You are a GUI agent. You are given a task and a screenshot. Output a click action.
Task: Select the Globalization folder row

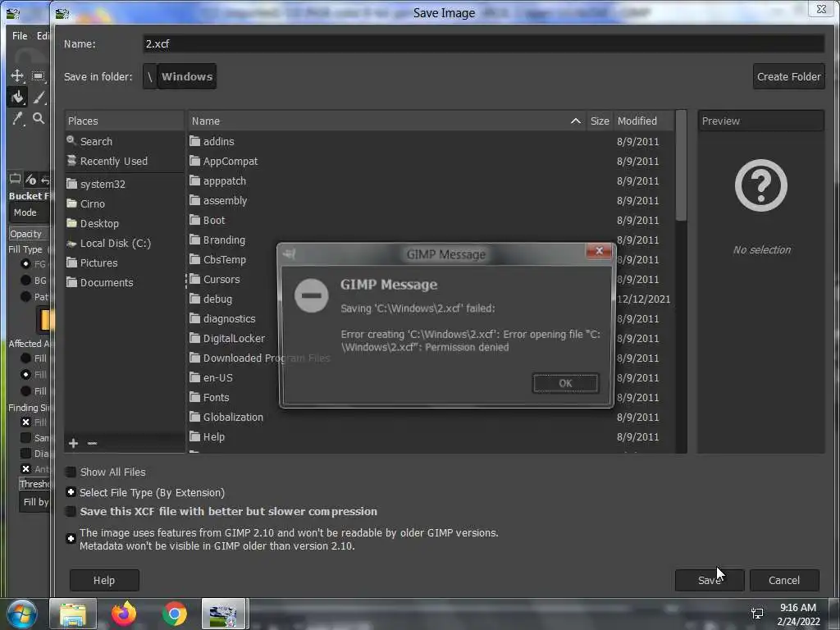point(431,417)
